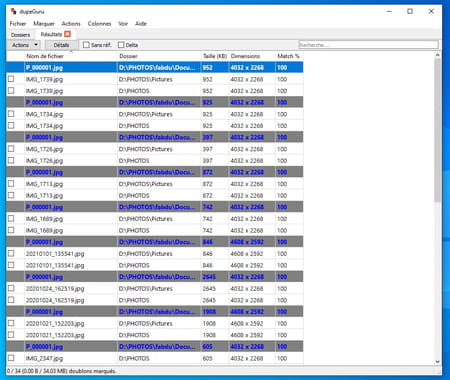
Task: Click the doublons marqués status bar text
Action: [61, 371]
